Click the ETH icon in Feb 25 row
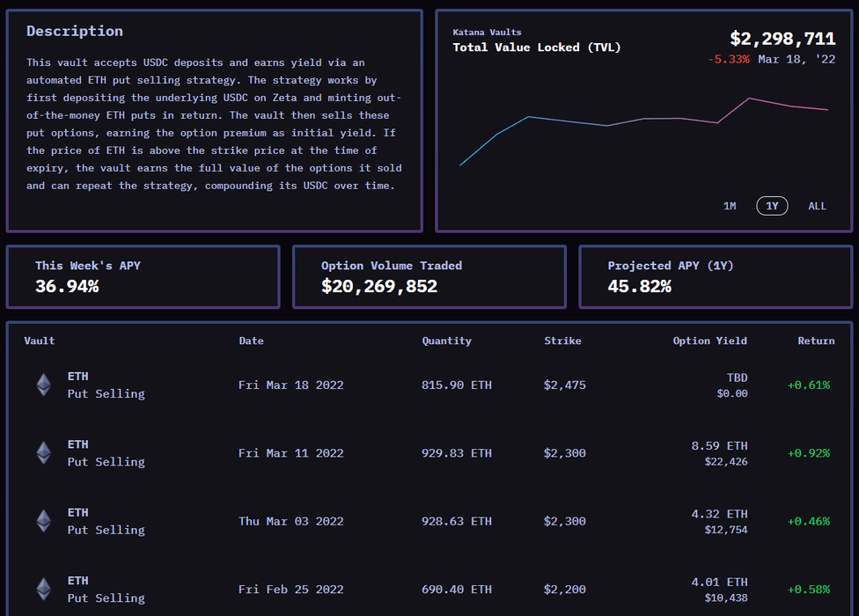Viewport: 859px width, 616px height. tap(43, 589)
